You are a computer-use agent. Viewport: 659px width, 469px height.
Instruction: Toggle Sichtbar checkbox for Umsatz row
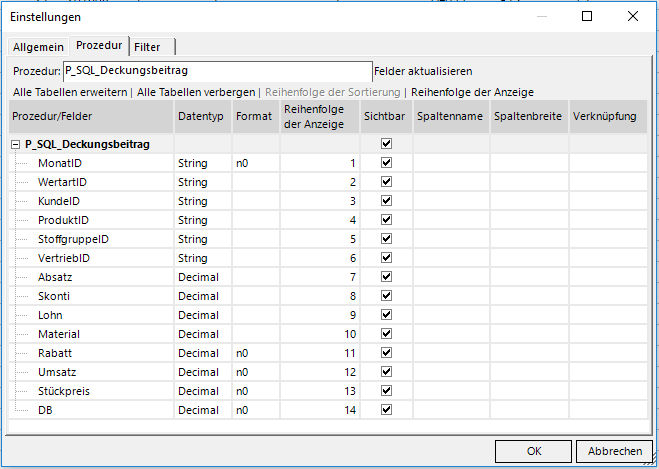point(386,372)
